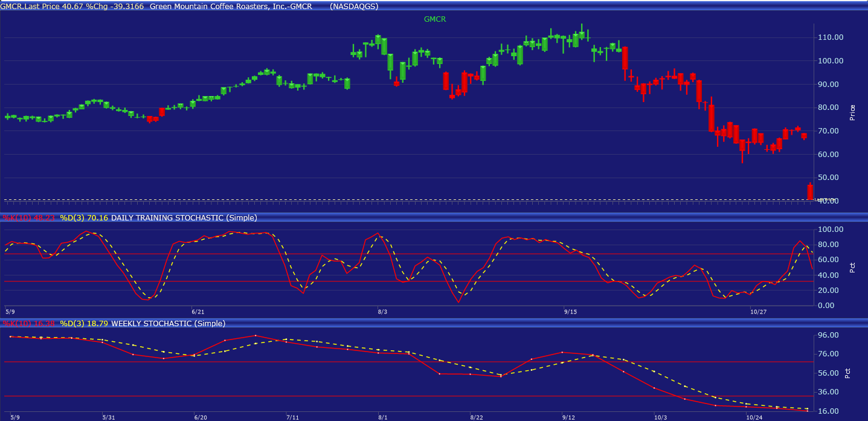Click '%D(3) 70.16' in daily stochastic header
Viewport: 868px width, 421px height.
click(x=84, y=217)
